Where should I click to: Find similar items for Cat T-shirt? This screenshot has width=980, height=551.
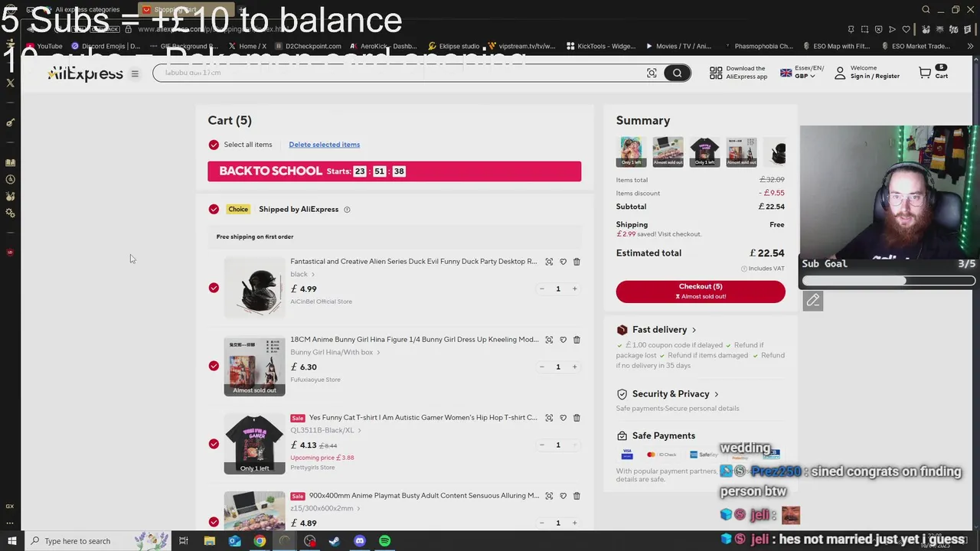click(549, 418)
